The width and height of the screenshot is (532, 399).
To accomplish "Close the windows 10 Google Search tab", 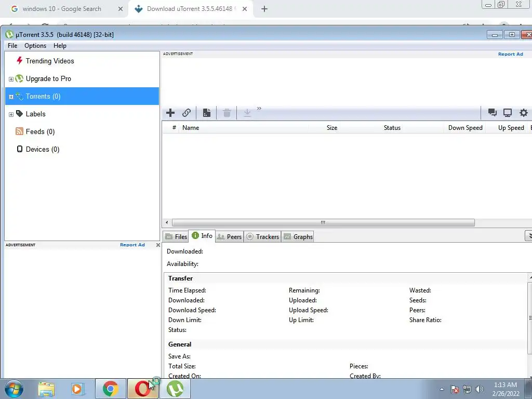I will (121, 9).
